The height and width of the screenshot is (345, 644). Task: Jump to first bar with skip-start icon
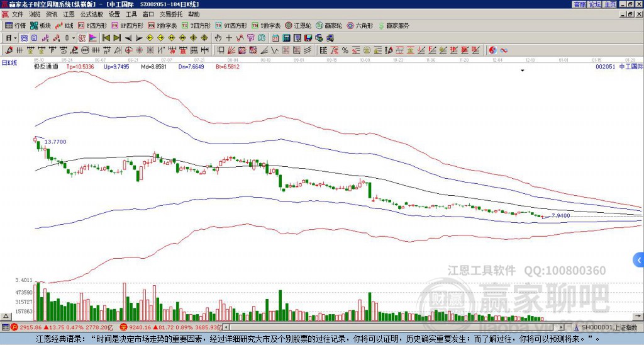click(x=106, y=38)
